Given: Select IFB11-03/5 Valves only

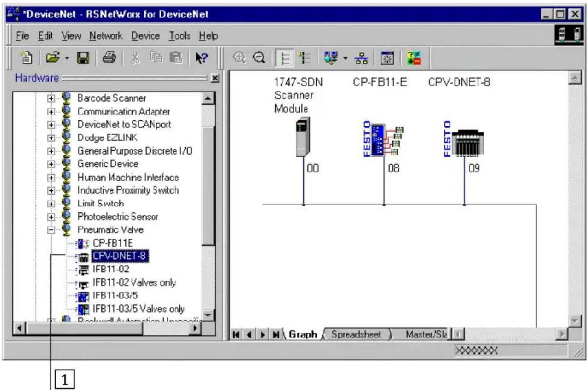Looking at the screenshot, I should [139, 309].
